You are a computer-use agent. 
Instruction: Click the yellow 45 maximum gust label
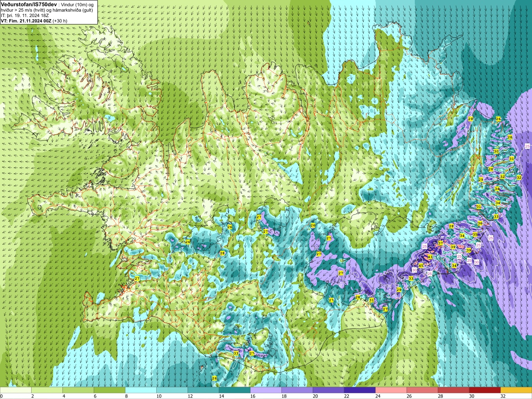click(x=421, y=266)
